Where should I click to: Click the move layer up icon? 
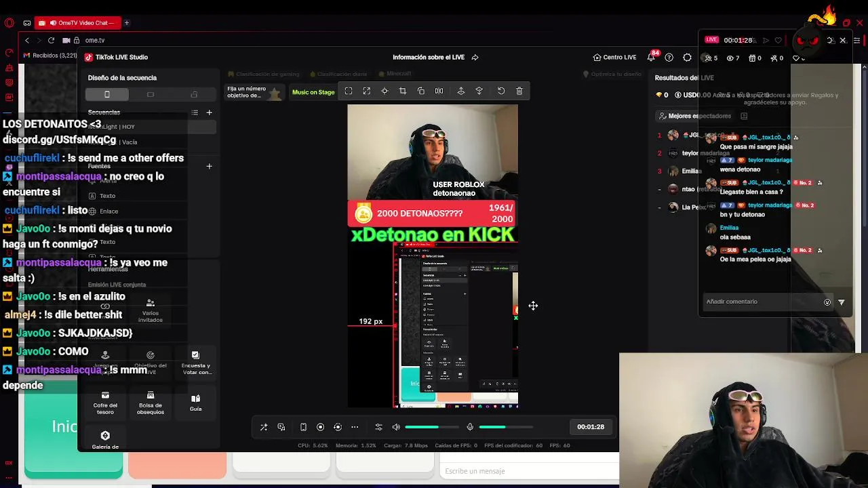point(461,91)
